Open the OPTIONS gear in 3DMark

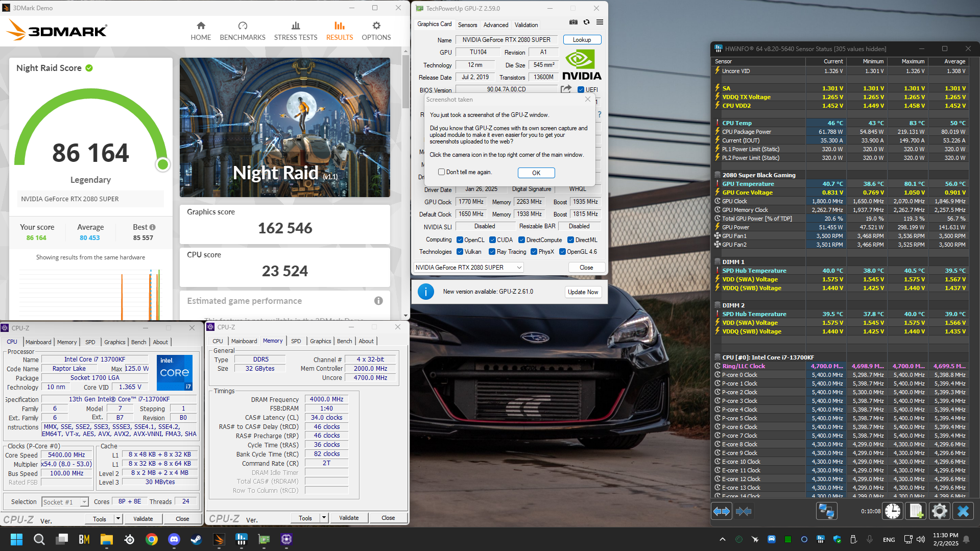[376, 31]
